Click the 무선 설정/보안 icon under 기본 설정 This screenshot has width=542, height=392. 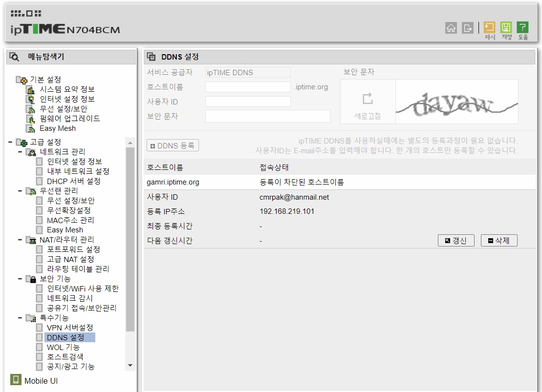[31, 109]
